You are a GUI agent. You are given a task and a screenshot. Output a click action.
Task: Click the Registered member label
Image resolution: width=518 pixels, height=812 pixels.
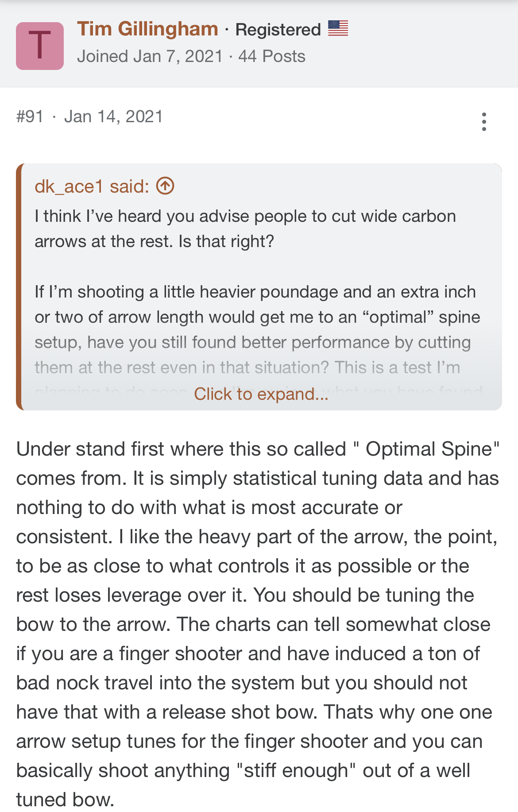pos(278,30)
